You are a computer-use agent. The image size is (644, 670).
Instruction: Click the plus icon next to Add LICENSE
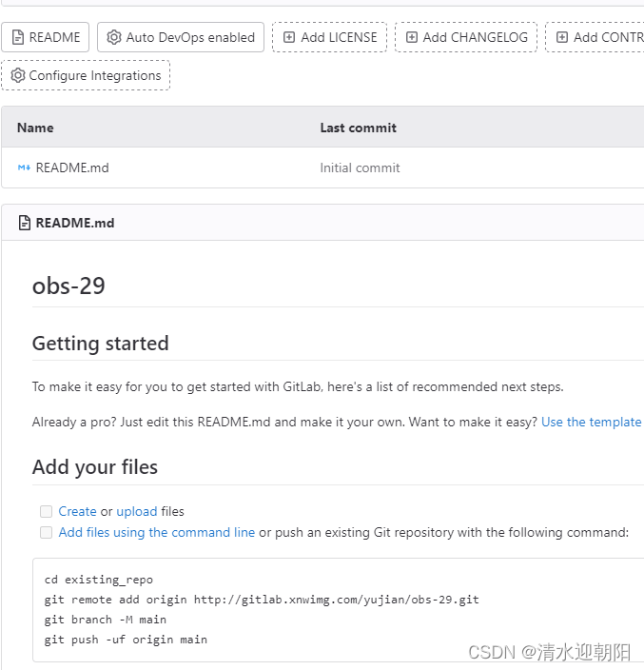[289, 38]
